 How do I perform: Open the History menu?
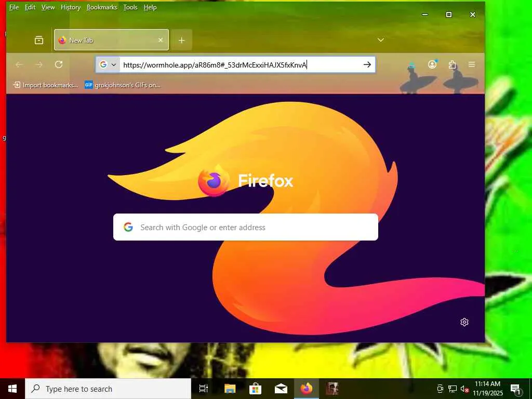(71, 7)
